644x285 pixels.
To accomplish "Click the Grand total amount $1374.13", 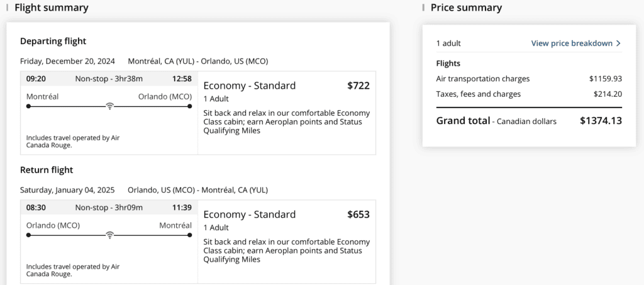I will pos(601,121).
